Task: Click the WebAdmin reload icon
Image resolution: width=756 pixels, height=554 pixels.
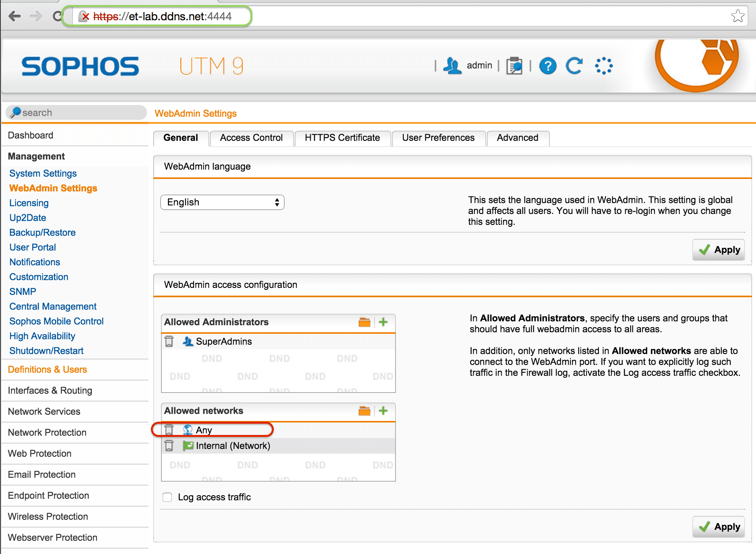Action: tap(574, 66)
